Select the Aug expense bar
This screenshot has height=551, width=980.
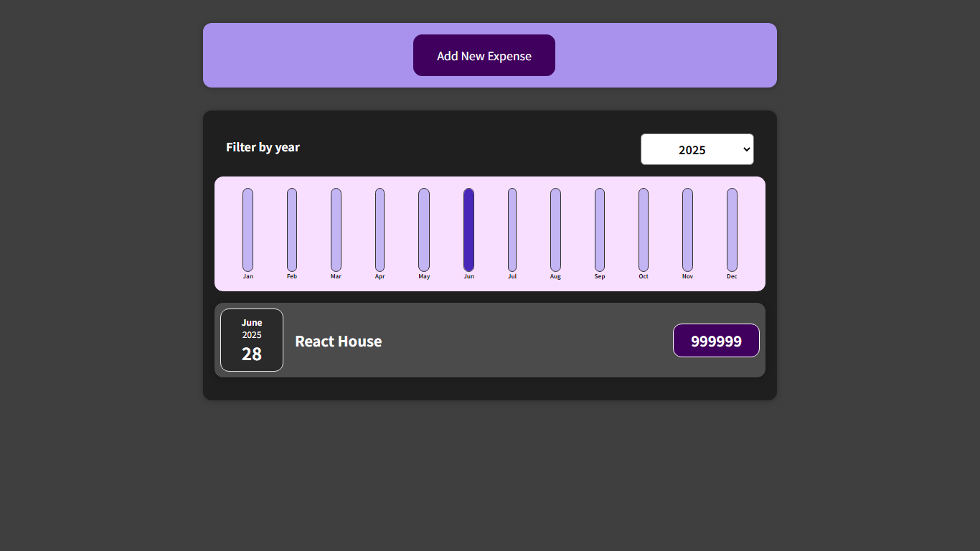pyautogui.click(x=556, y=230)
